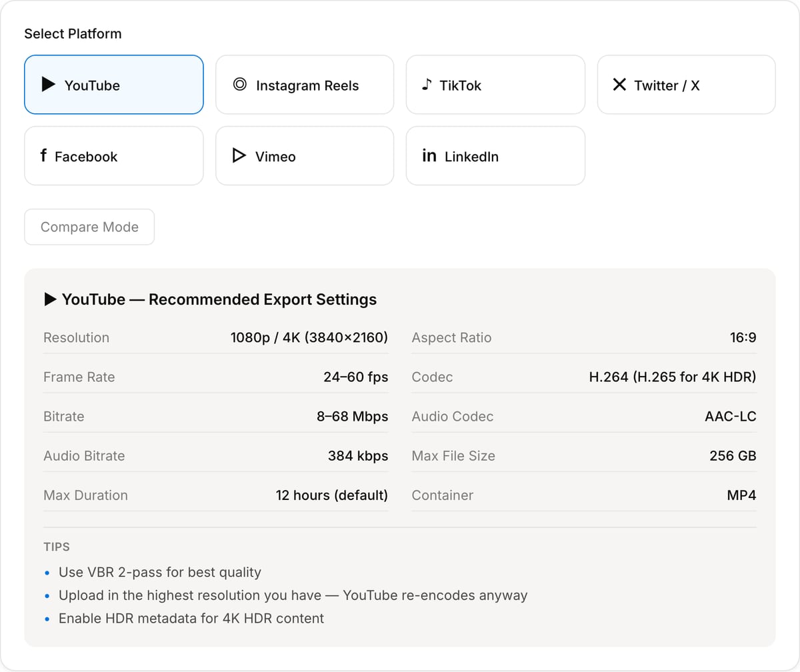Click the Container label
This screenshot has width=800, height=672.
(x=443, y=495)
